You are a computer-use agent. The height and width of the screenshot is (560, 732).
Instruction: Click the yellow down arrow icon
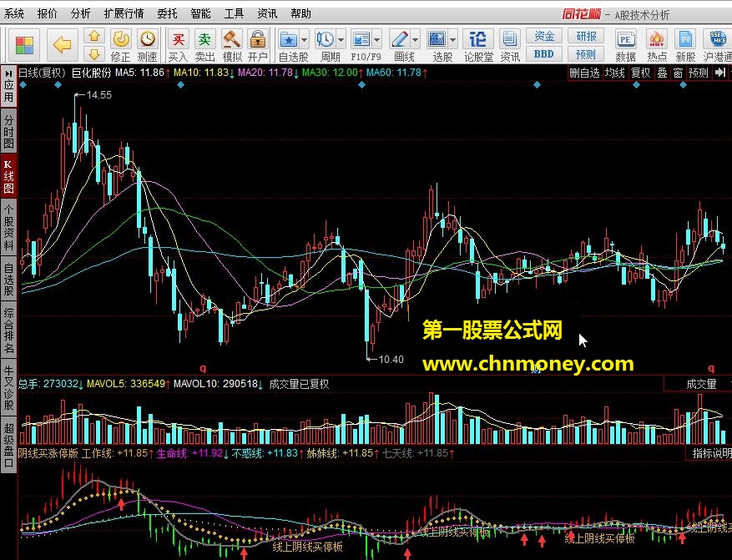[x=94, y=53]
